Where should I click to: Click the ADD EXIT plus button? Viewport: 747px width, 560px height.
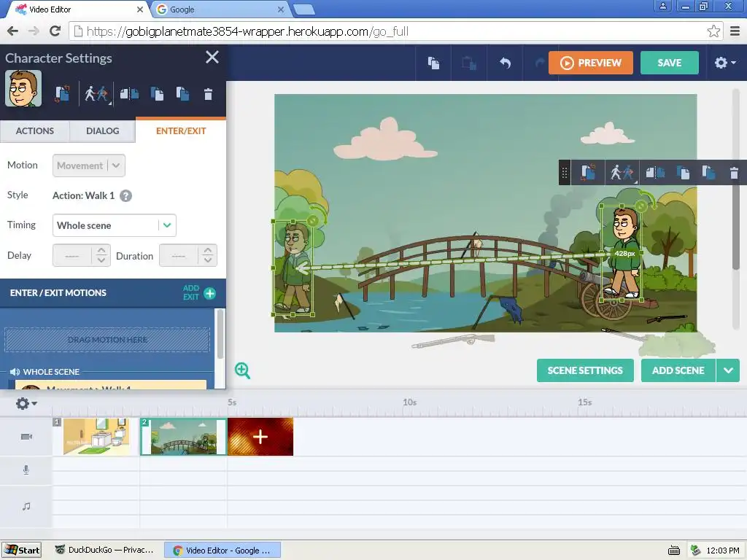[x=209, y=293]
